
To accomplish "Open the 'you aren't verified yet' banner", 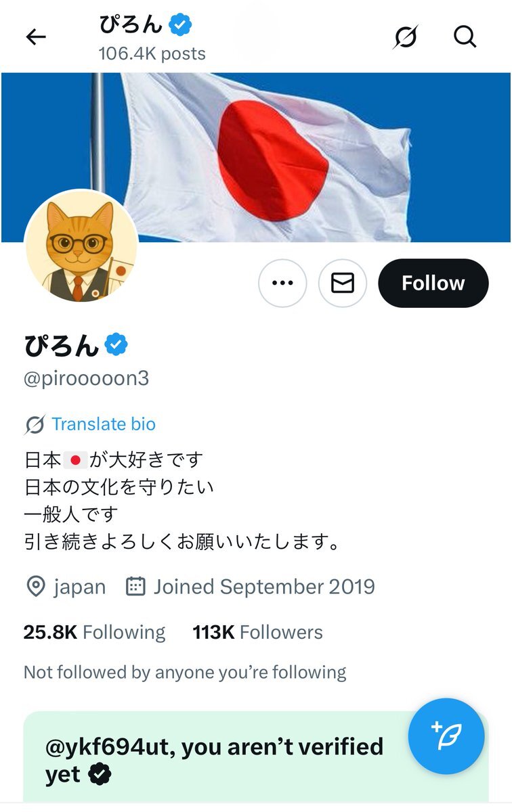I will [x=256, y=757].
